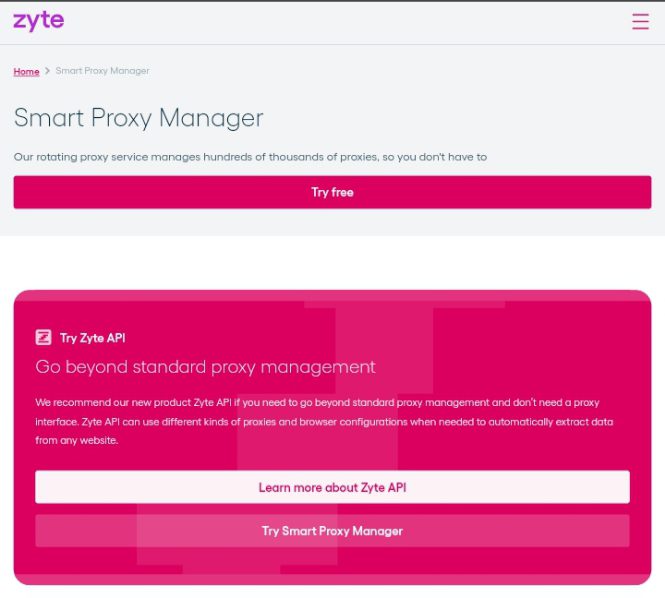The width and height of the screenshot is (665, 598).
Task: Click Go beyond standard proxy management heading
Action: 205,367
